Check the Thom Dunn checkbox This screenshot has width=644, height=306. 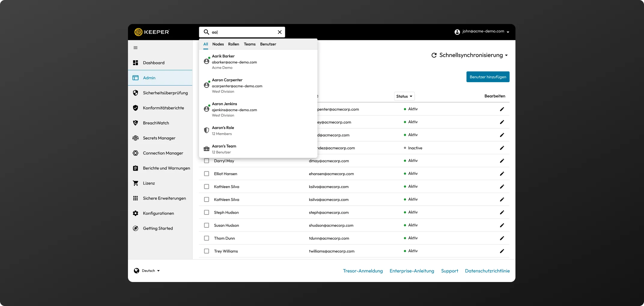[x=207, y=238]
